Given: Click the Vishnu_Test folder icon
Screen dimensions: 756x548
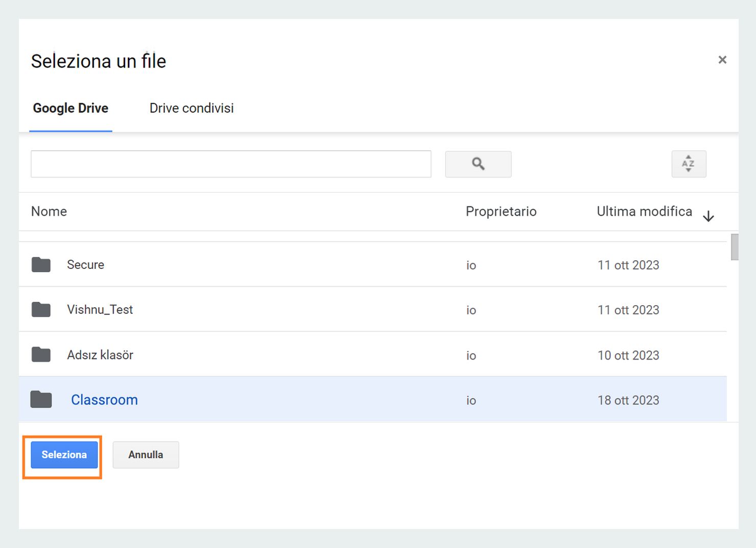Looking at the screenshot, I should [41, 310].
